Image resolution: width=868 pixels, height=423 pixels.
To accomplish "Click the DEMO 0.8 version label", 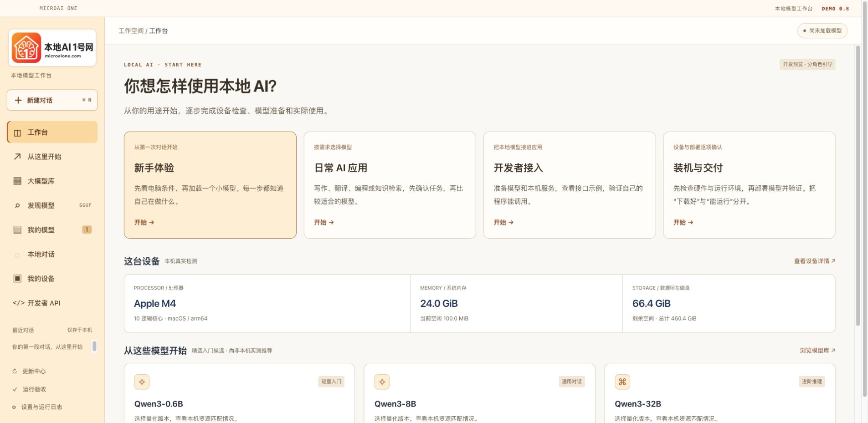I will point(835,9).
